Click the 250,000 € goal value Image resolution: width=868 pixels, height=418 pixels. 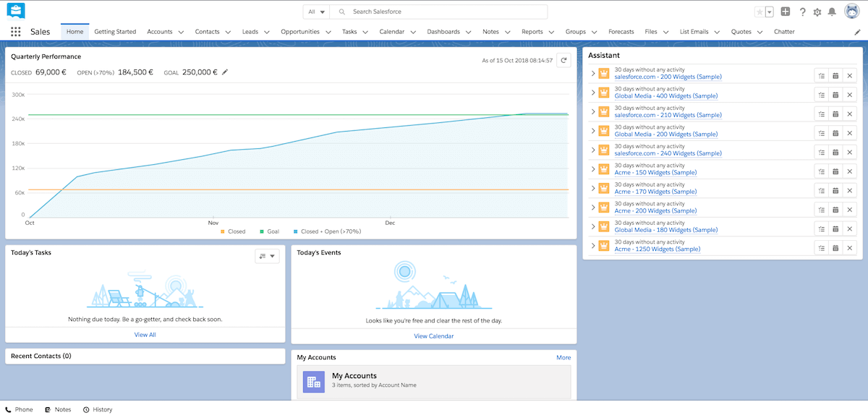[x=200, y=72]
